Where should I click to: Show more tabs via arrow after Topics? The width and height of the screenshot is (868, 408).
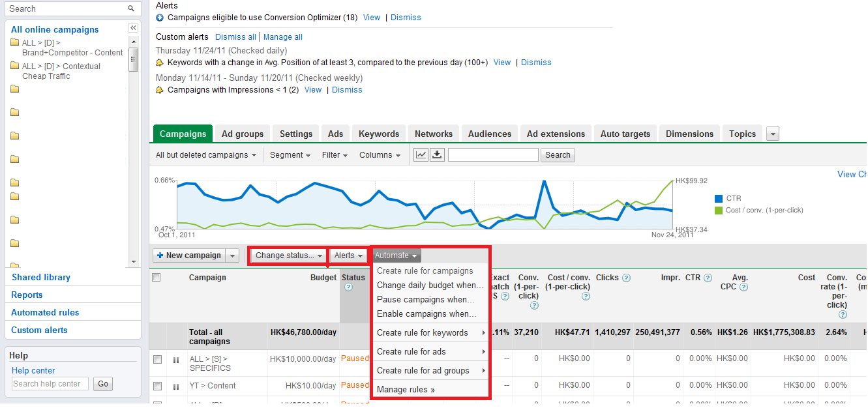[772, 134]
